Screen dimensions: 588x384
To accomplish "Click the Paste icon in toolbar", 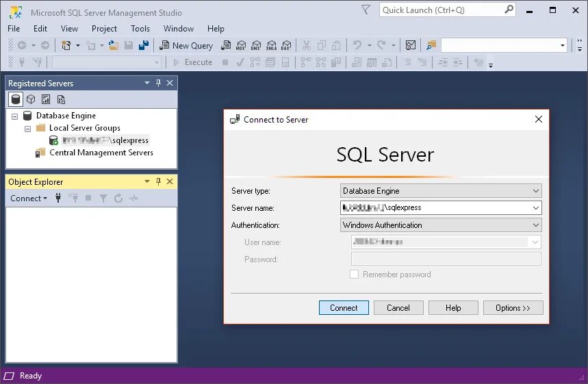I will (336, 45).
